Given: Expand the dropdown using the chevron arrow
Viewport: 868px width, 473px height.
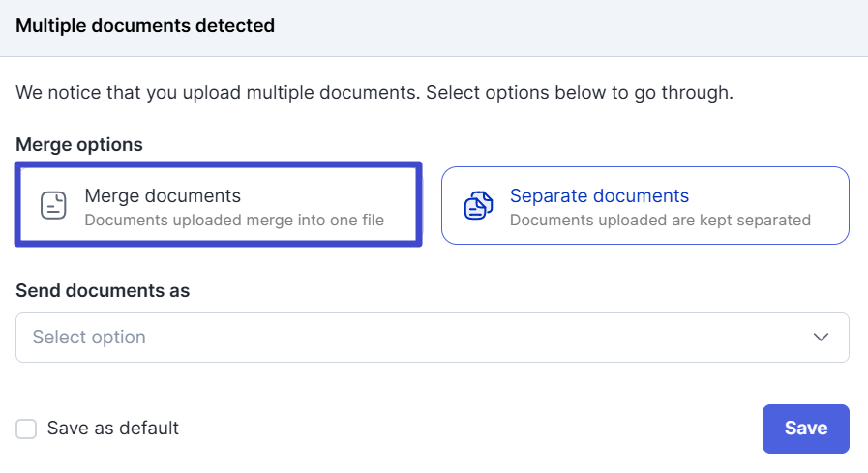Looking at the screenshot, I should coord(822,338).
